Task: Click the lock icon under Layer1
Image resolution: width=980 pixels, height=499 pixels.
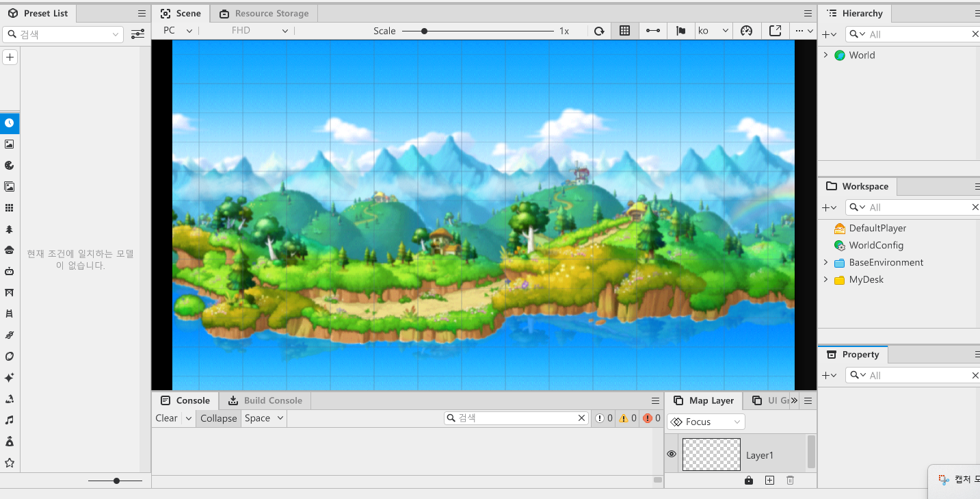Action: click(x=749, y=481)
